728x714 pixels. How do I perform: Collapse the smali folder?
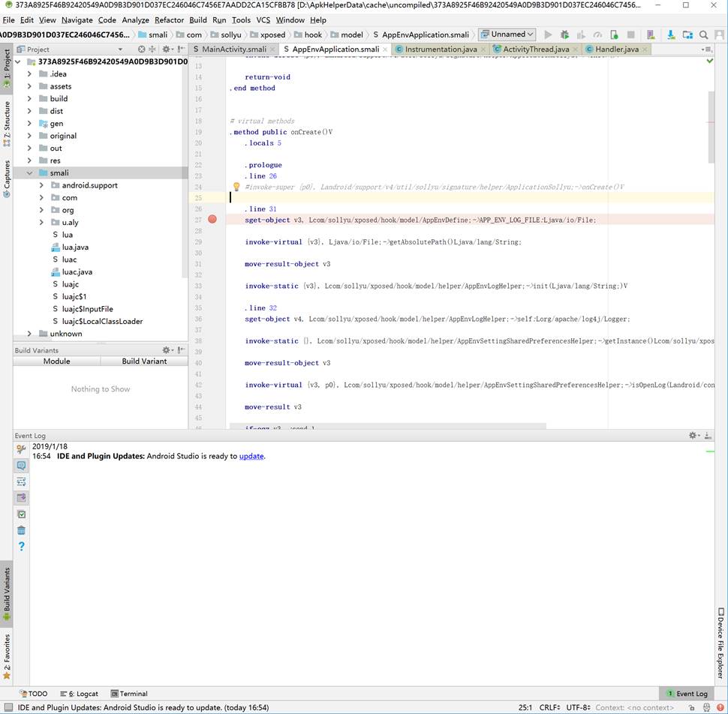tap(29, 172)
